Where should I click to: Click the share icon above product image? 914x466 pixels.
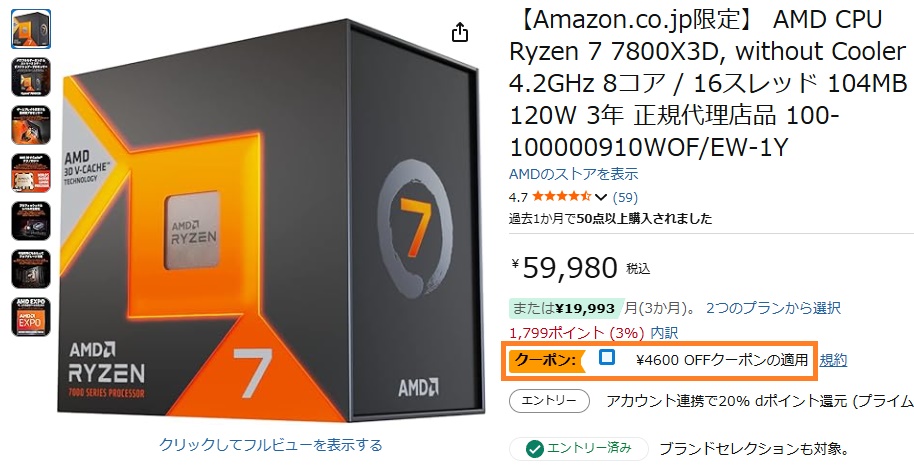tap(460, 32)
